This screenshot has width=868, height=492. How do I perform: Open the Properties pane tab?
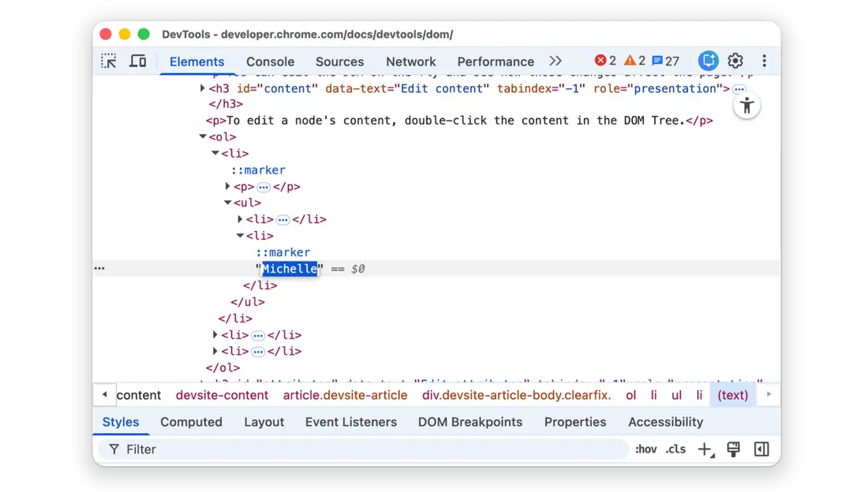coord(575,422)
